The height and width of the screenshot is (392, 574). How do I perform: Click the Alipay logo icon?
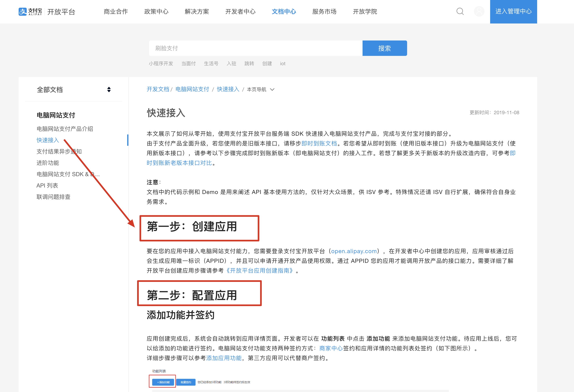point(23,12)
